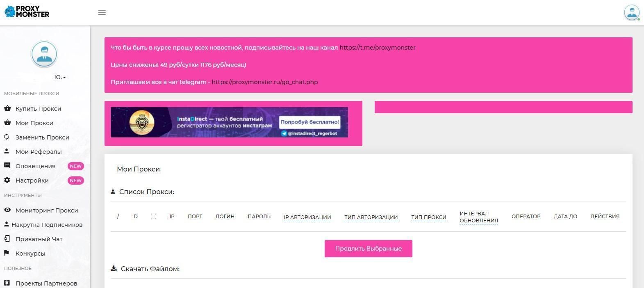Screen dimensions: 644x288
Task: Click the message icon beside Оповещения
Action: [x=7, y=166]
